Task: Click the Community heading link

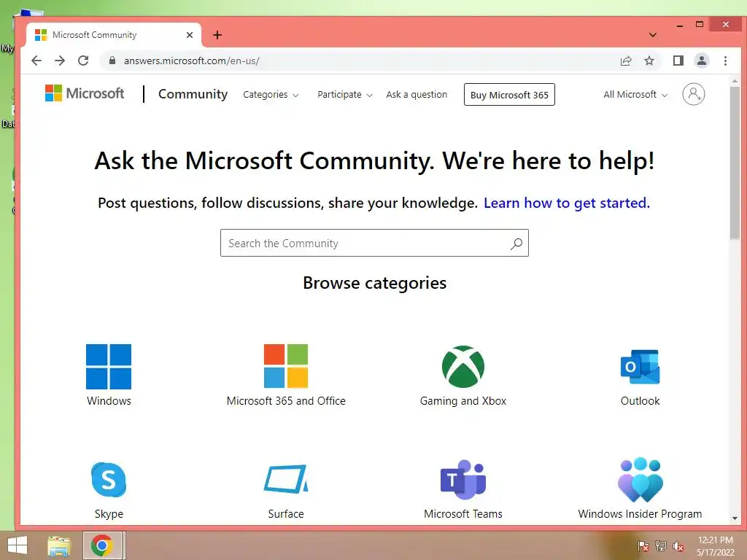Action: click(193, 94)
